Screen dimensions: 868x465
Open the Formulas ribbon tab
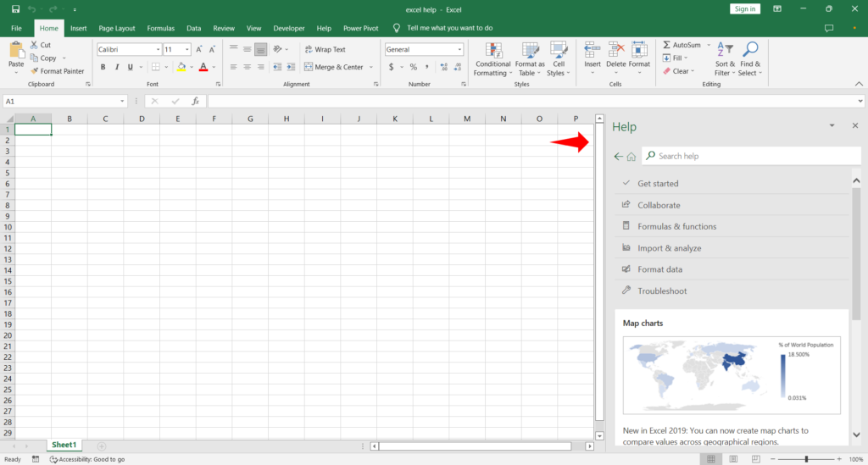click(160, 28)
